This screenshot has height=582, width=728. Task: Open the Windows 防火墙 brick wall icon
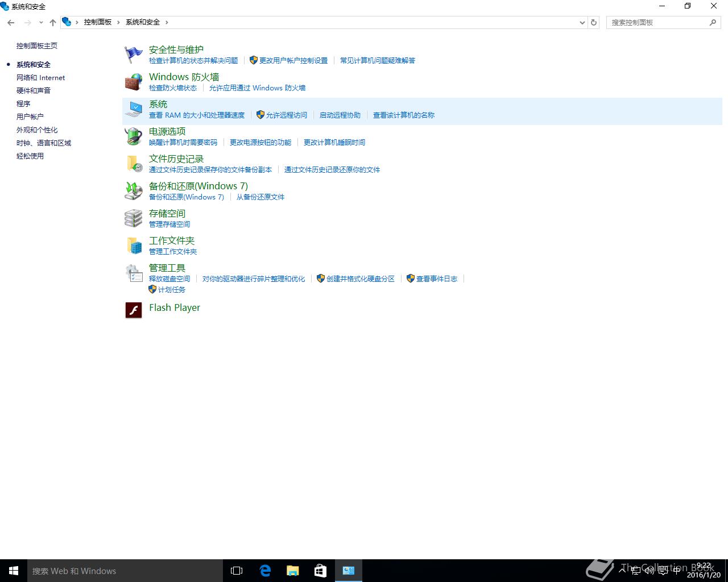(x=134, y=82)
